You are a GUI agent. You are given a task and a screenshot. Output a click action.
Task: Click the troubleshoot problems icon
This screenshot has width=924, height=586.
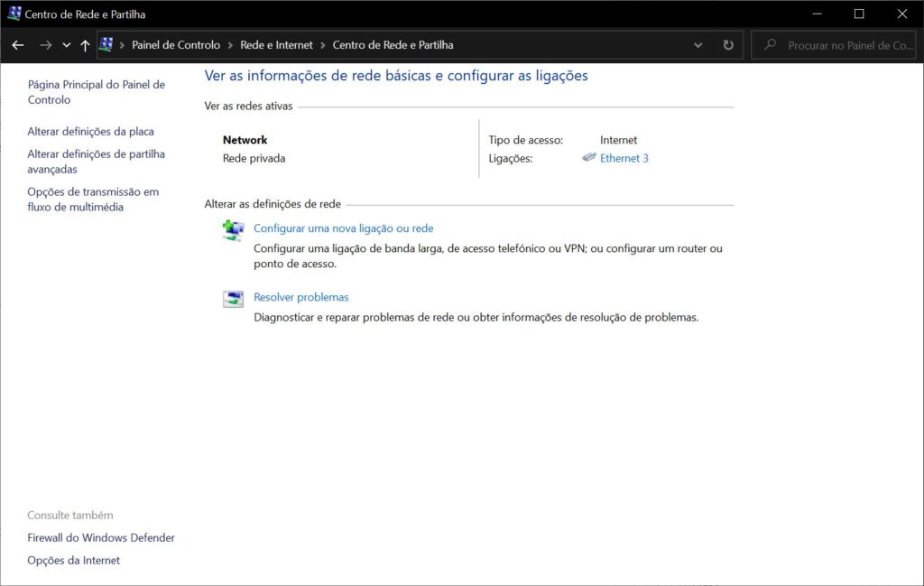point(233,299)
